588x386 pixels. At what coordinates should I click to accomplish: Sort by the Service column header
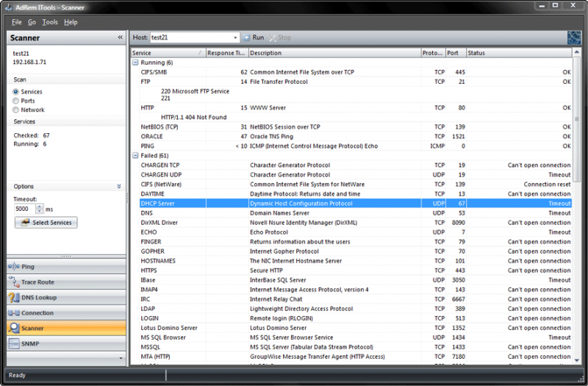pyautogui.click(x=168, y=53)
